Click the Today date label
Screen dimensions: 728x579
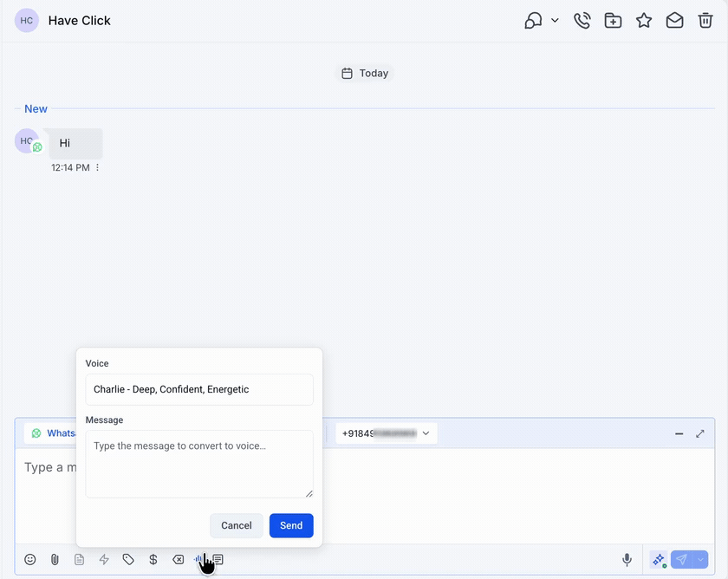365,74
